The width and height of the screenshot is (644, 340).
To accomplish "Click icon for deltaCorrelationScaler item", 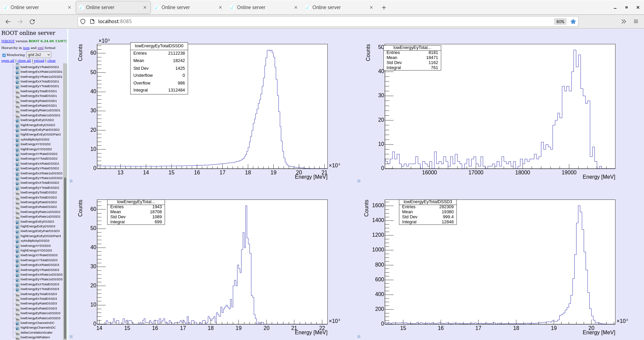I will coord(18,333).
